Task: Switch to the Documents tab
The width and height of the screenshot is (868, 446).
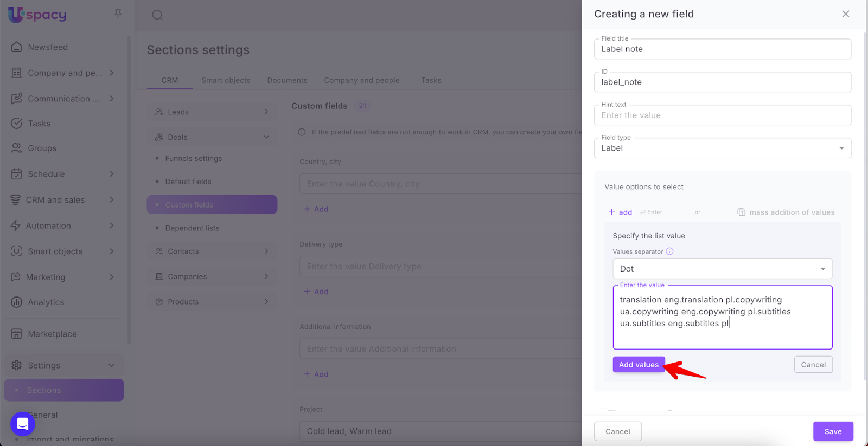Action: pos(287,80)
